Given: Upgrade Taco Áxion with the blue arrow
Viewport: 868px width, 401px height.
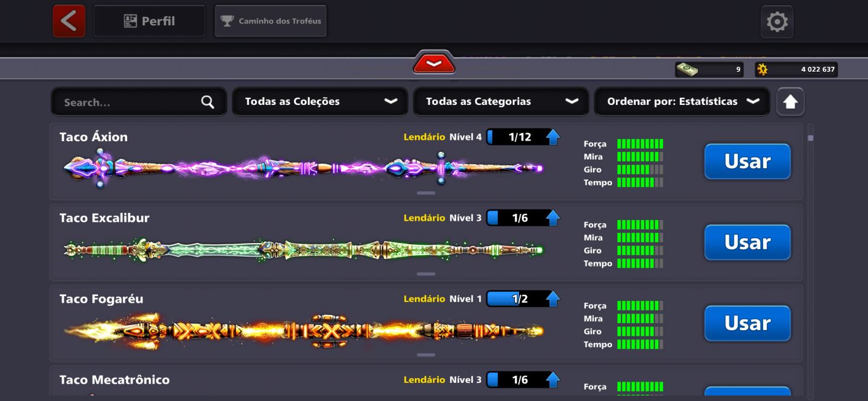Looking at the screenshot, I should click(553, 137).
